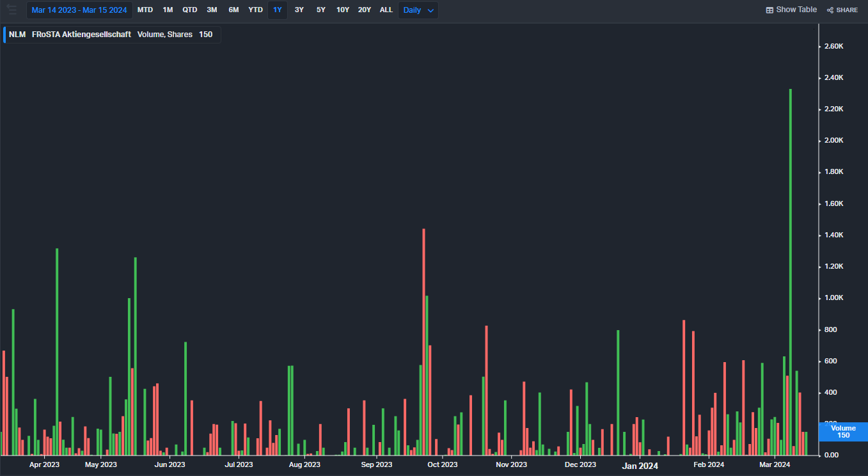Image resolution: width=868 pixels, height=476 pixels.
Task: Open the Daily interval dropdown
Action: pyautogui.click(x=418, y=10)
